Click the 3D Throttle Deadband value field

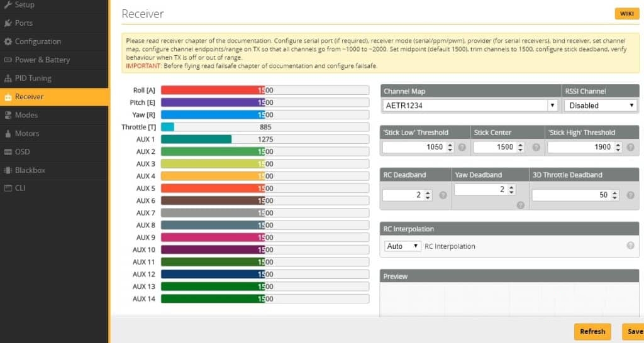[x=575, y=195]
